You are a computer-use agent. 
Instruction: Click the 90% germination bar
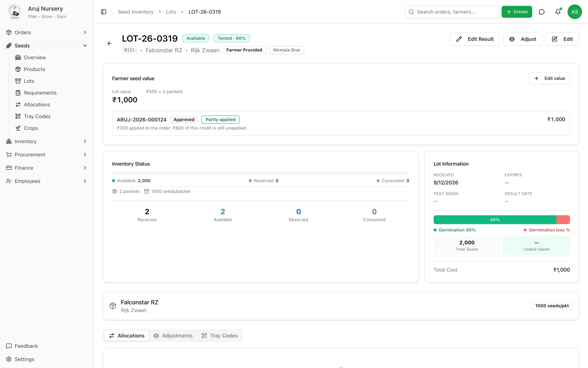[501, 220]
